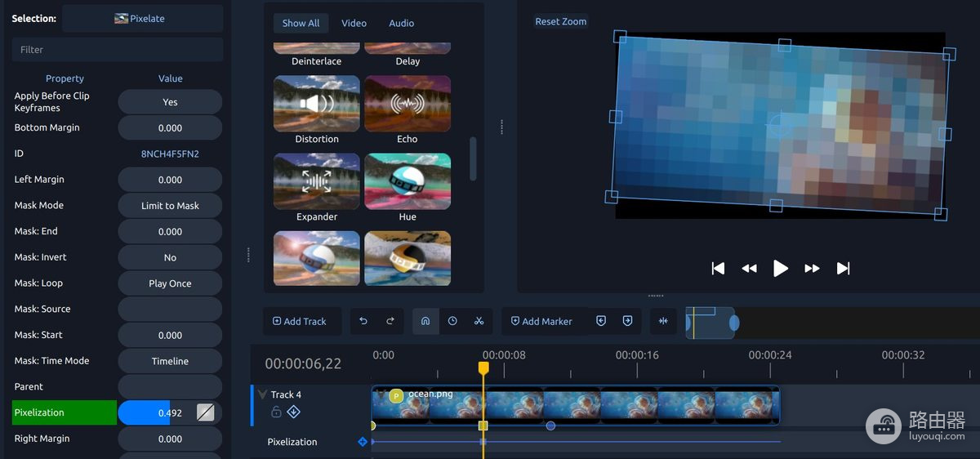Viewport: 980px width, 459px height.
Task: Jump to the start of the preview
Action: pos(718,268)
